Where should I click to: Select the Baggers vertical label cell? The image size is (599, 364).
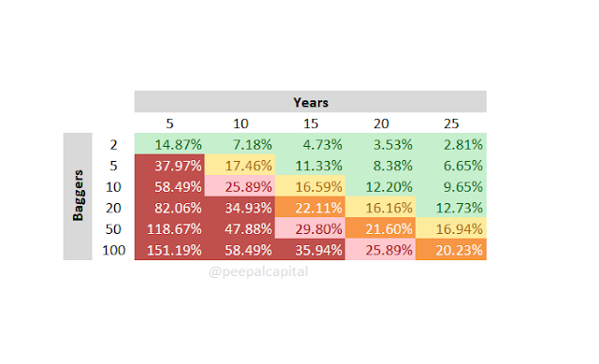78,197
